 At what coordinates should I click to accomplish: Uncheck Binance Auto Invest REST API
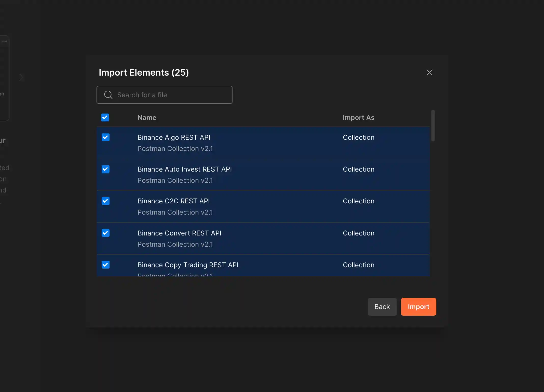pyautogui.click(x=105, y=169)
